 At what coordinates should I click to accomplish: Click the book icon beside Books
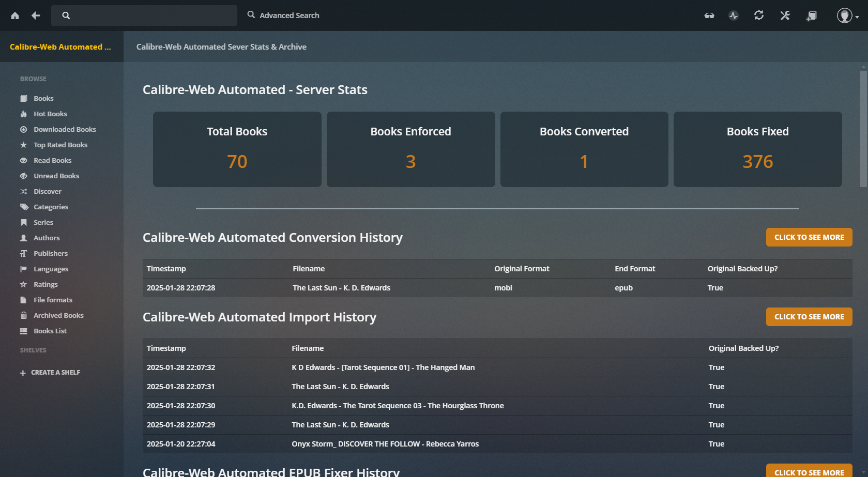[23, 98]
